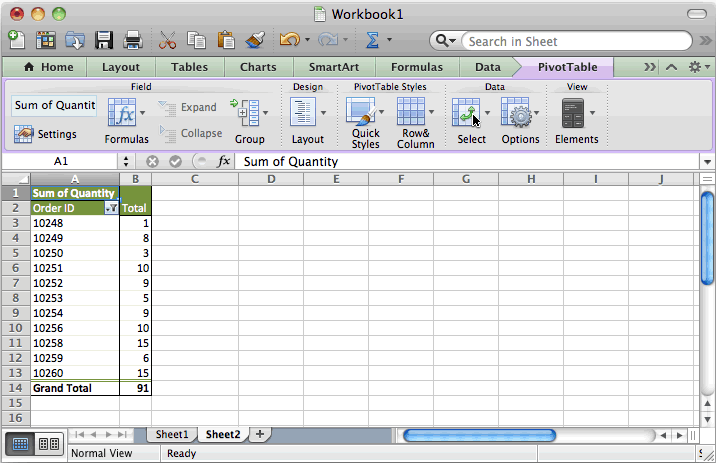The image size is (716, 463).
Task: Open the Formulas dropdown arrow in Field group
Action: (x=142, y=112)
